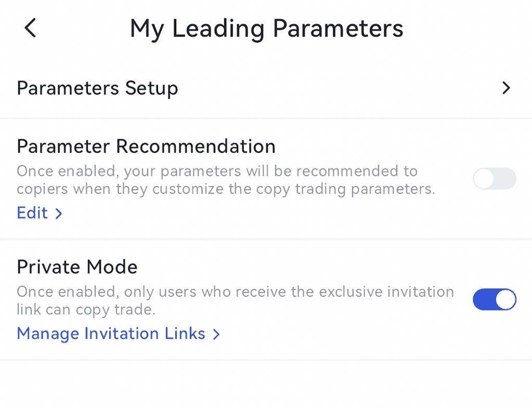The width and height of the screenshot is (532, 408).
Task: Click the small arrow beside Edit
Action: click(x=59, y=214)
